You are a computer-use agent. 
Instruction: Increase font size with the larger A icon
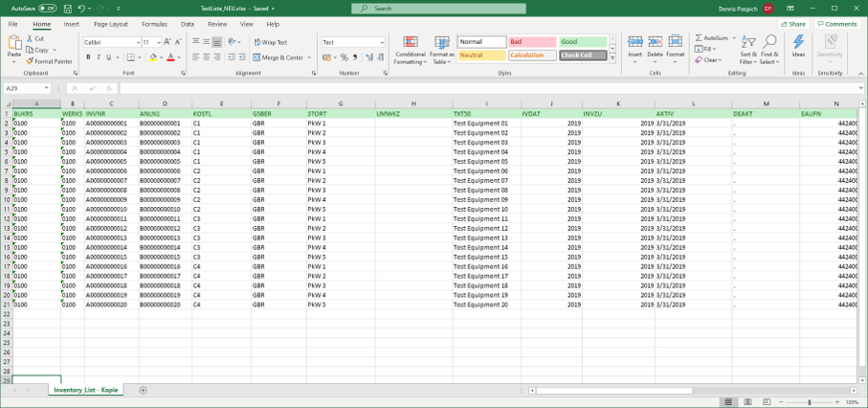[168, 42]
